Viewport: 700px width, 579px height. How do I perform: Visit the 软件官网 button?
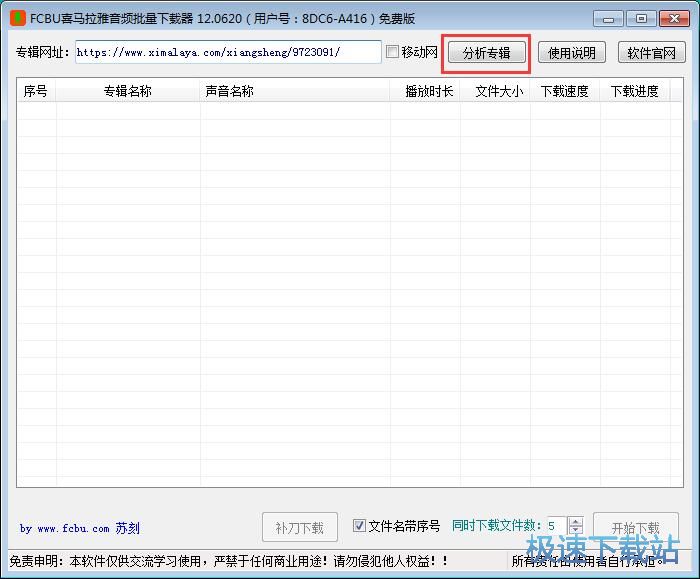[651, 53]
